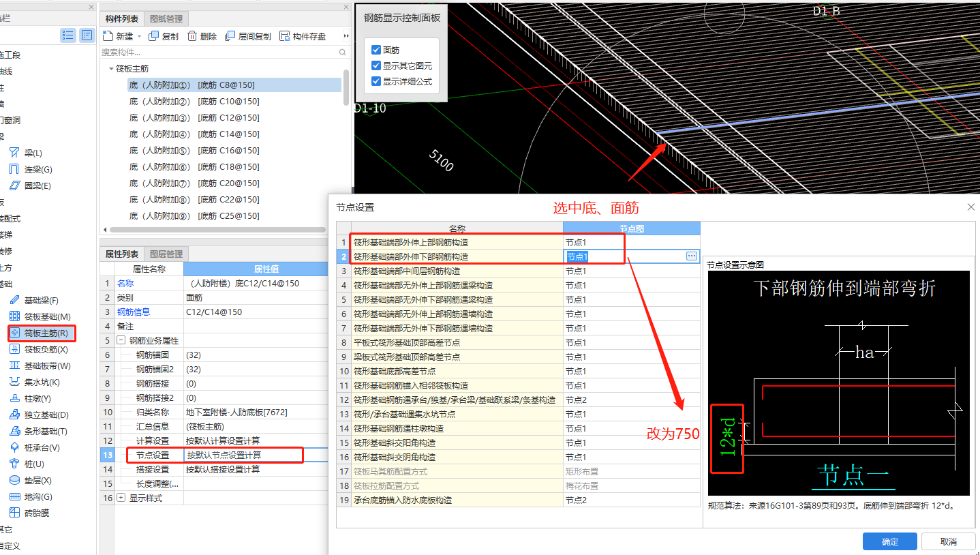Click search magnifier in component search box

click(342, 52)
